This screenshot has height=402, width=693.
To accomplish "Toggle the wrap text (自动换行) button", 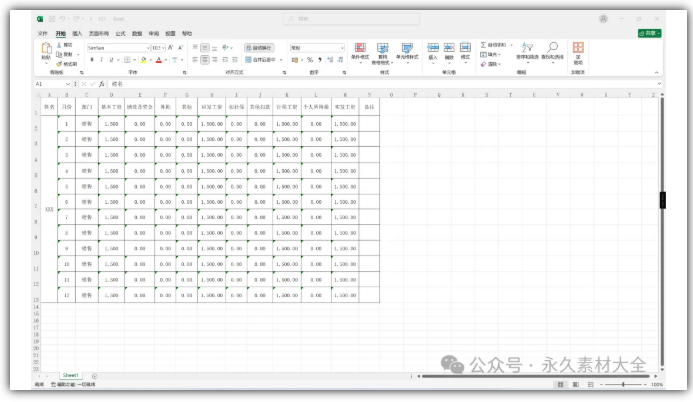I will (x=259, y=47).
